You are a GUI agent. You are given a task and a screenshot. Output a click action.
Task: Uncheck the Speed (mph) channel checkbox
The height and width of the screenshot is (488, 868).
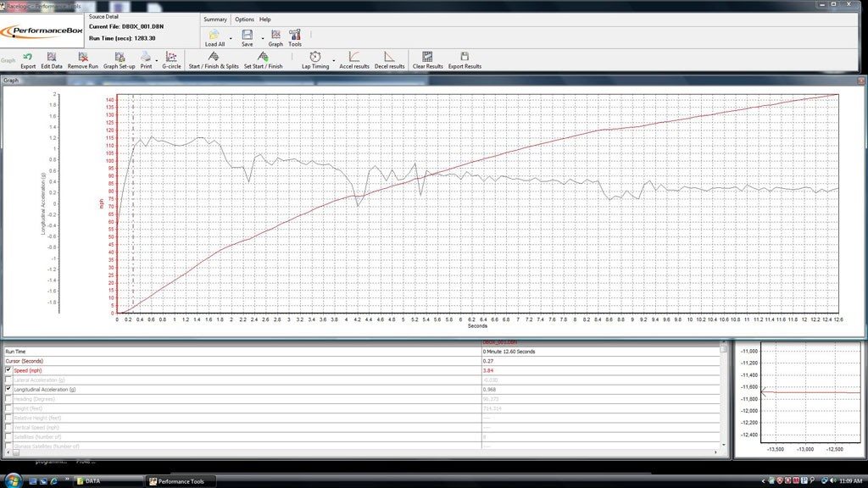click(8, 370)
